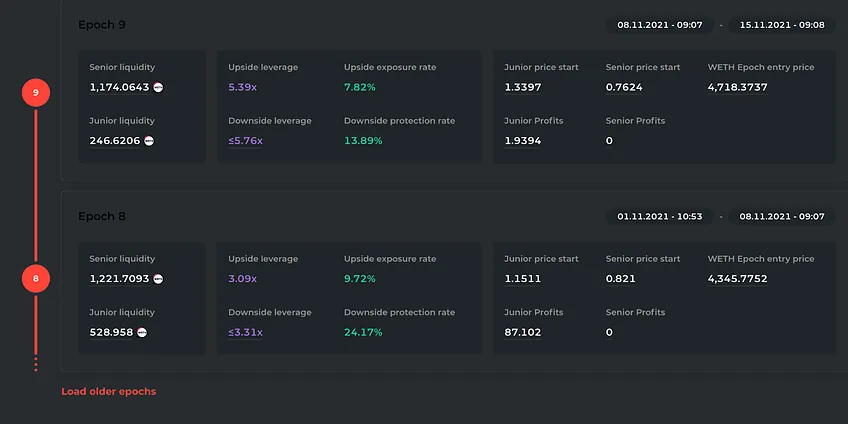Select Epoch 8 start date 01.11.2021 - 10:53
The height and width of the screenshot is (424, 848).
coord(660,216)
